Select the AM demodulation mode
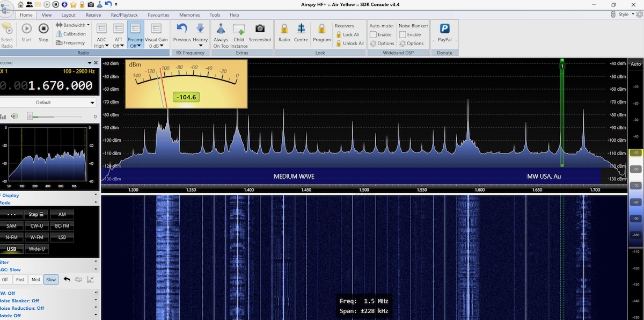Image resolution: width=644 pixels, height=320 pixels. [x=62, y=214]
